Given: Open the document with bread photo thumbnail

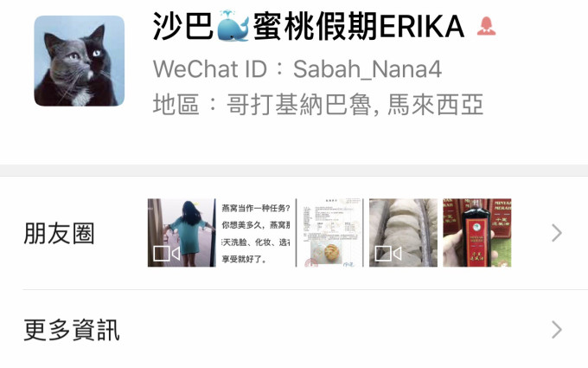Looking at the screenshot, I should click(x=329, y=233).
